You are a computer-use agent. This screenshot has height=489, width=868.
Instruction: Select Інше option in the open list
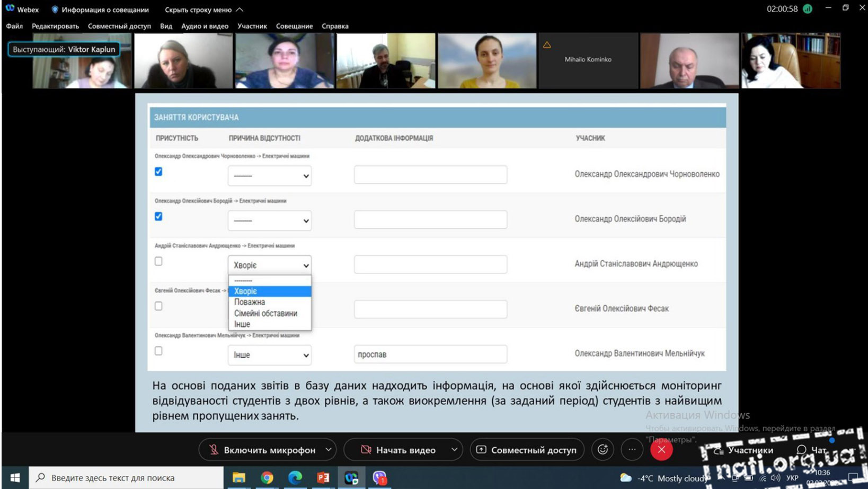click(x=270, y=324)
